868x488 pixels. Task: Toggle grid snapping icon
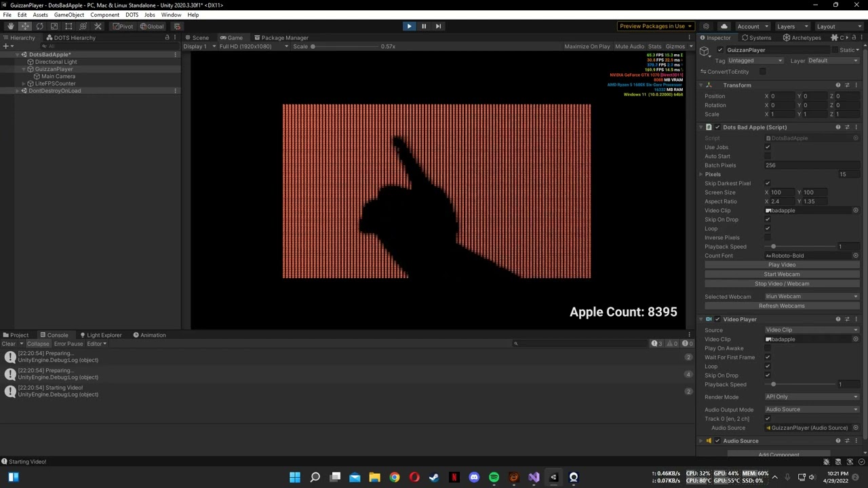177,26
